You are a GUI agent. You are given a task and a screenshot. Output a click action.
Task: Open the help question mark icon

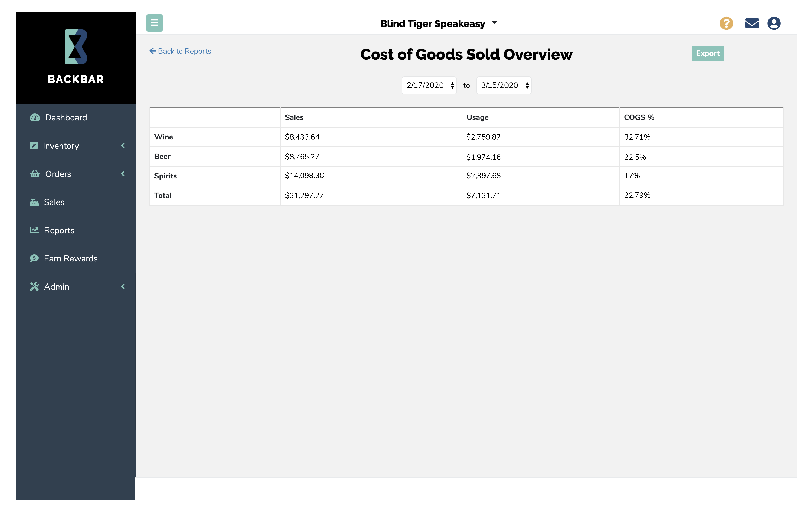tap(726, 23)
